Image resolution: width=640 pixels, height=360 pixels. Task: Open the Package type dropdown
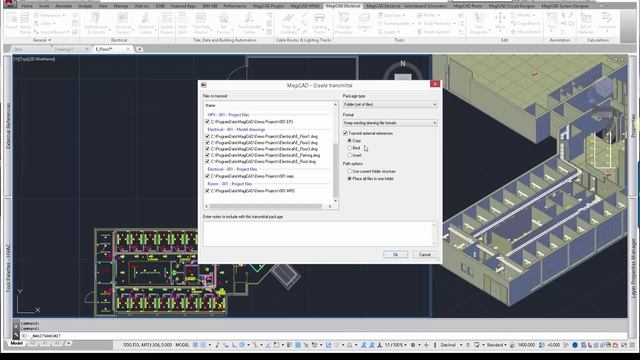click(x=390, y=104)
